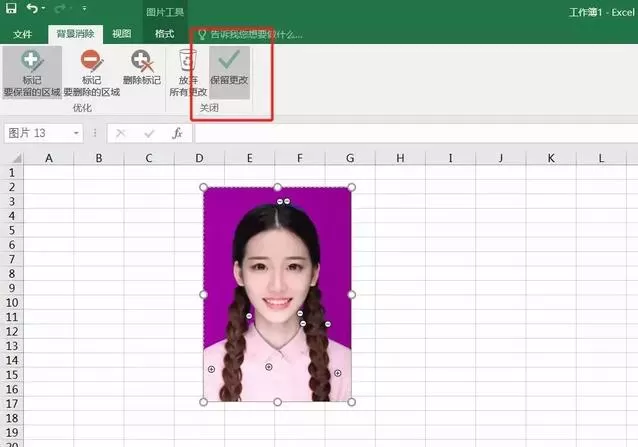Open the Undo history dropdown arrow
The image size is (638, 447).
44,8
